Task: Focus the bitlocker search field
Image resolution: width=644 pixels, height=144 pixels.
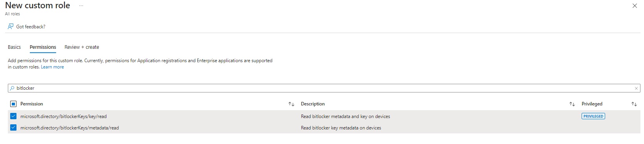Action: tap(324, 88)
